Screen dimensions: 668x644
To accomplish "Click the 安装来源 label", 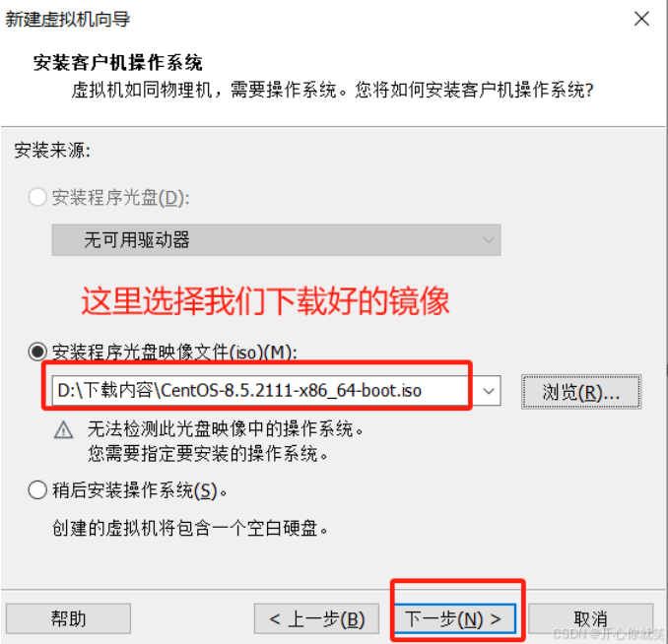I will [52, 151].
